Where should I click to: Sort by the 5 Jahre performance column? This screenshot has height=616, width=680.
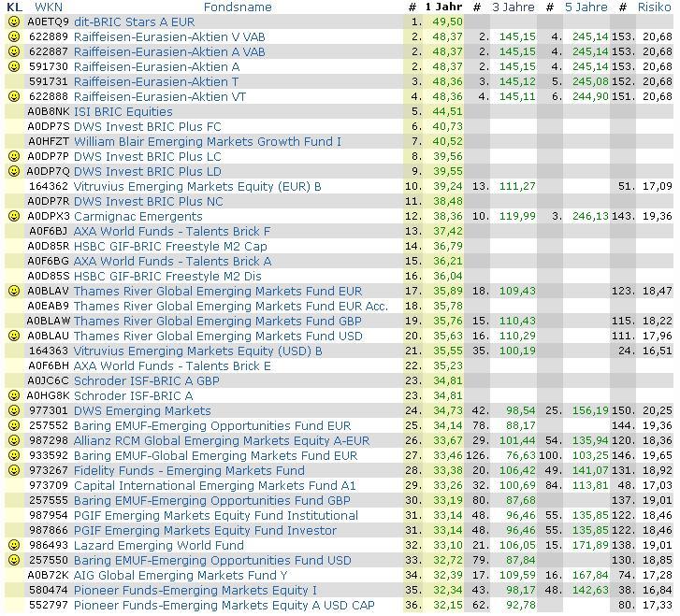(x=586, y=7)
